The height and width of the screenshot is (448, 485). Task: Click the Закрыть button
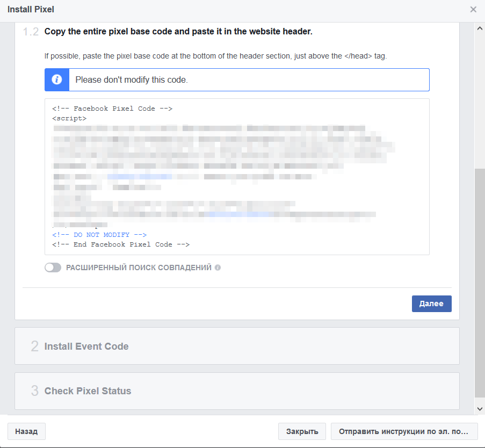tap(302, 431)
